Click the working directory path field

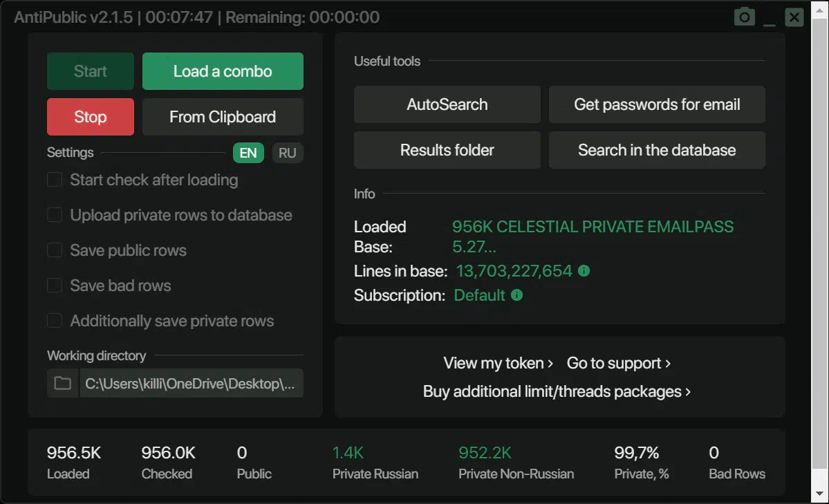pos(191,383)
